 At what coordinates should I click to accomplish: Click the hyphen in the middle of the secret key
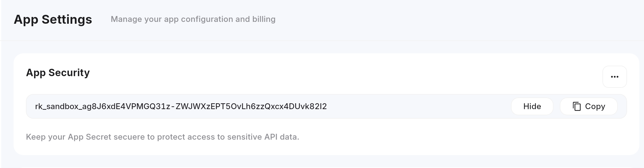[x=173, y=106]
